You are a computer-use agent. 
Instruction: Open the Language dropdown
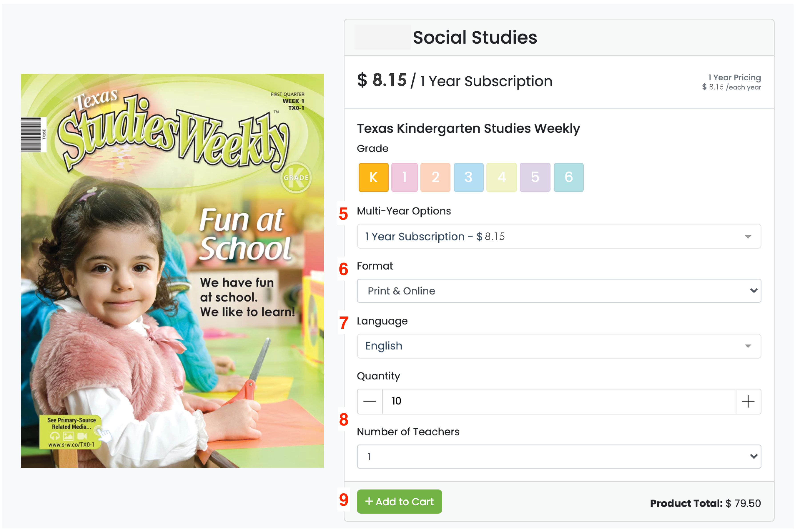pos(559,346)
